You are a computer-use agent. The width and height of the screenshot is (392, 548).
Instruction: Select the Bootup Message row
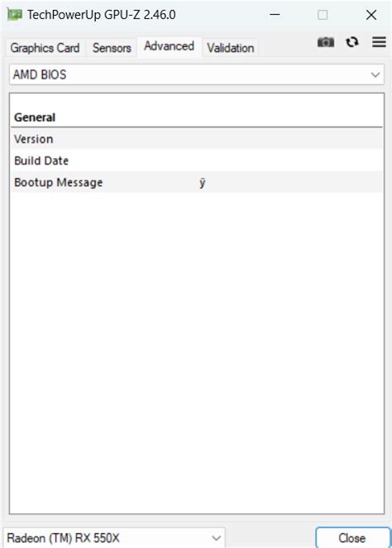click(197, 182)
